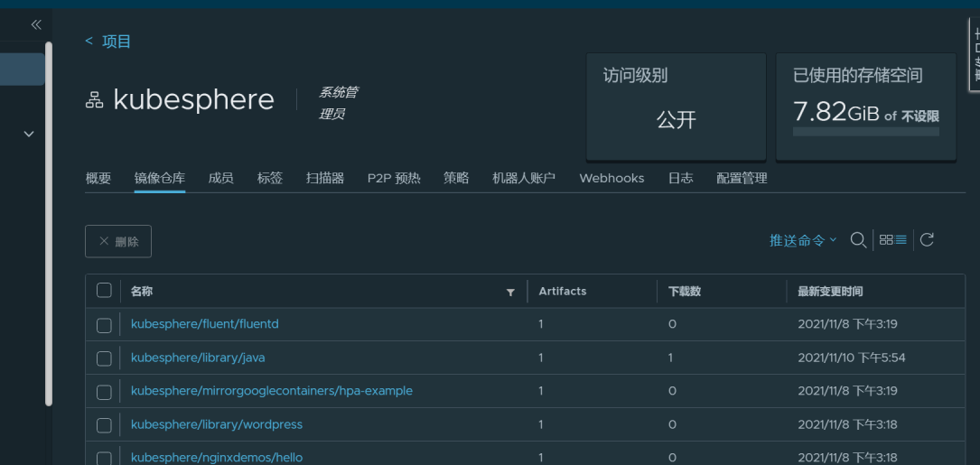Open the Webhooks tab
This screenshot has width=980, height=465.
click(611, 179)
